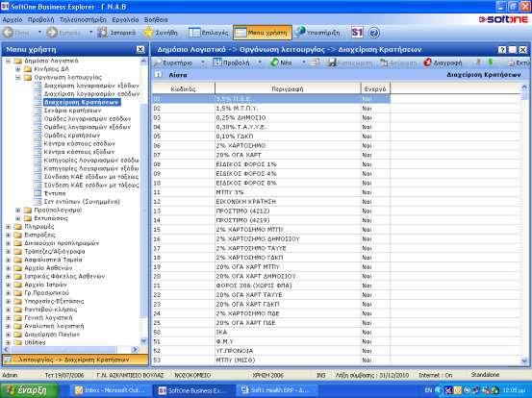The height and width of the screenshot is (398, 532).
Task: Expand the Κινήσεις ΔΛ folder
Action: (18, 69)
